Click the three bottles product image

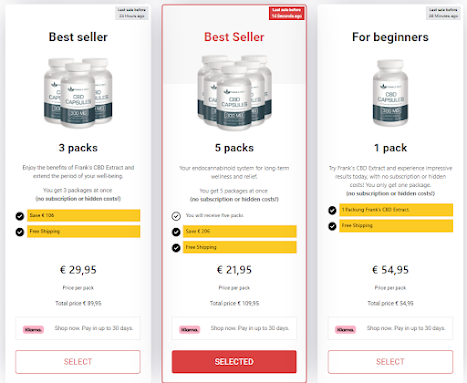click(78, 93)
